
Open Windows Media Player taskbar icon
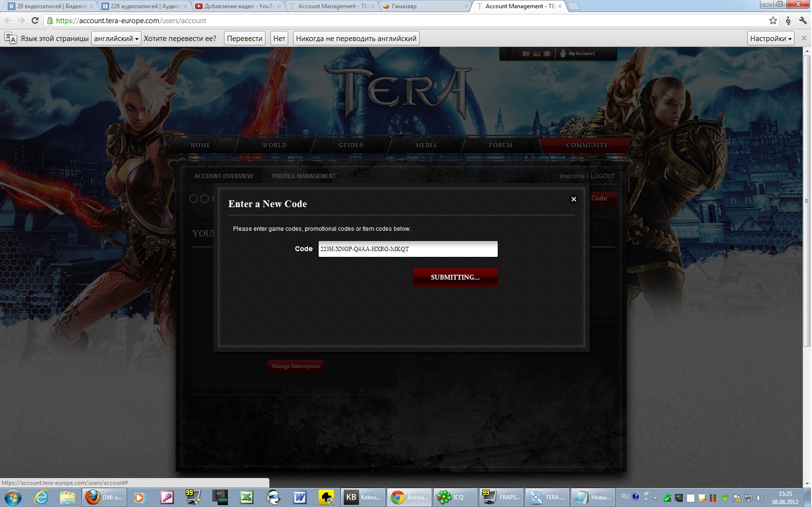[140, 497]
